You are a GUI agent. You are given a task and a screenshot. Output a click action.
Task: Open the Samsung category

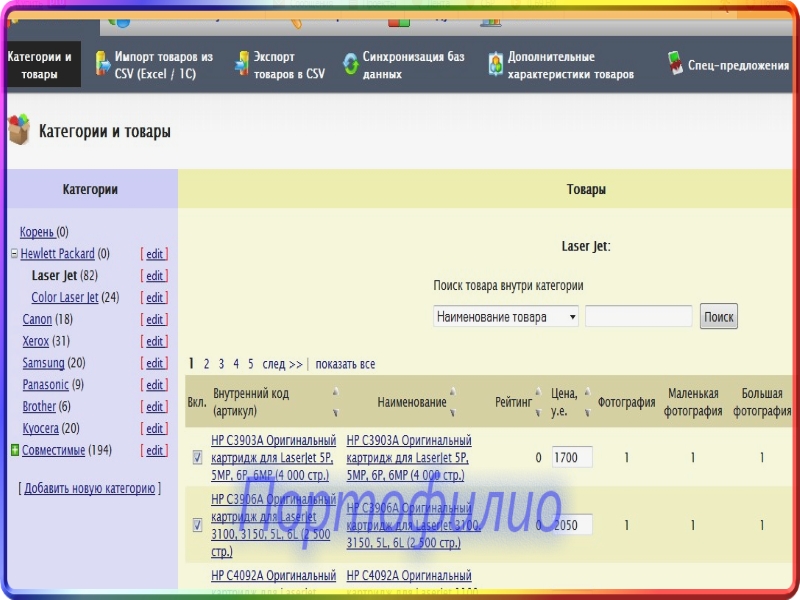pyautogui.click(x=43, y=363)
